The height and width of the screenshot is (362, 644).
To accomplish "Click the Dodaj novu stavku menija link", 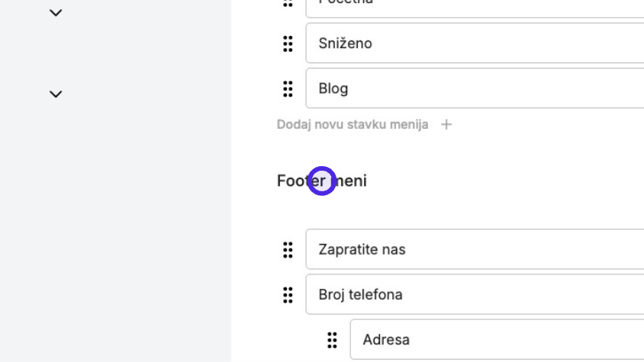I will point(353,124).
